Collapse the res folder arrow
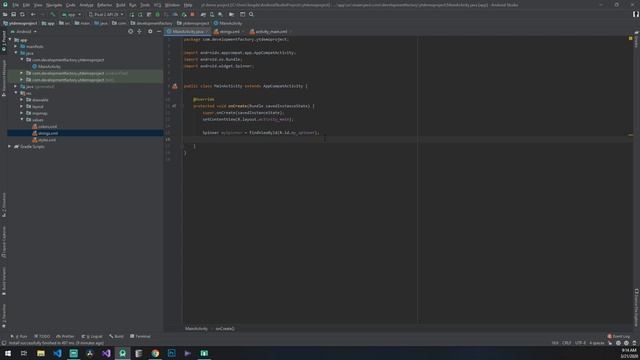The height and width of the screenshot is (360, 640). click(x=16, y=93)
